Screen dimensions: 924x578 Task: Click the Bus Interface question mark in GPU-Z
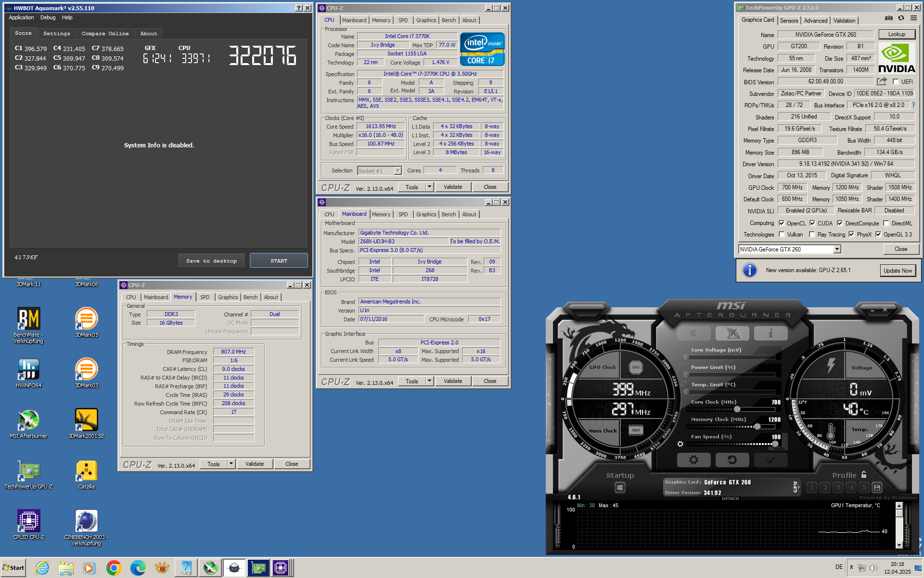[x=913, y=105]
